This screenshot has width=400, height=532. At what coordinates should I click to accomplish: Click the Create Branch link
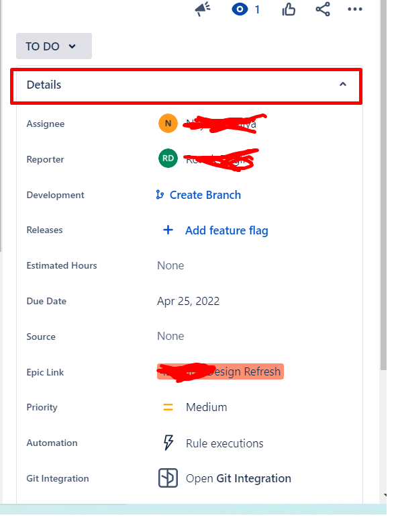(x=205, y=195)
